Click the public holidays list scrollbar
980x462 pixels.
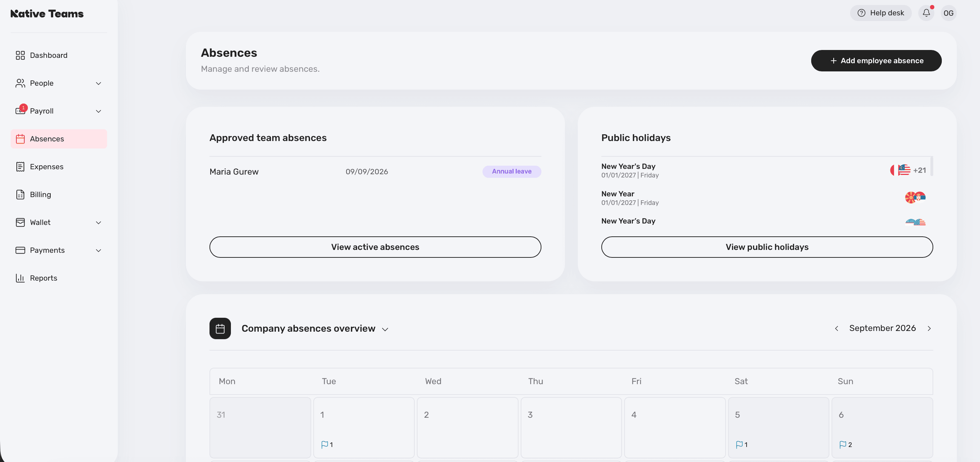[x=931, y=166]
